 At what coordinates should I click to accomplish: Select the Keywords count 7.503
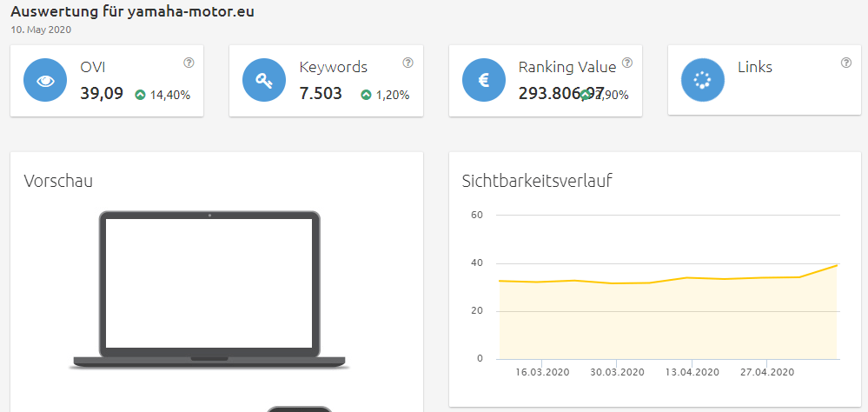point(321,94)
